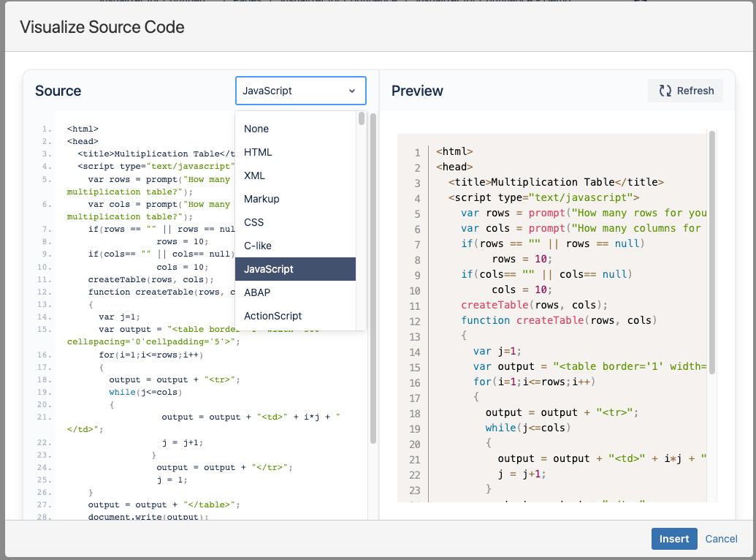Choose CSS as the source language
Image resolution: width=756 pixels, height=560 pixels.
click(x=253, y=222)
